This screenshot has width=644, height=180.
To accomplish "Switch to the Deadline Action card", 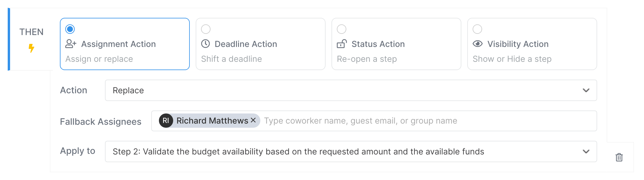I will (x=260, y=45).
